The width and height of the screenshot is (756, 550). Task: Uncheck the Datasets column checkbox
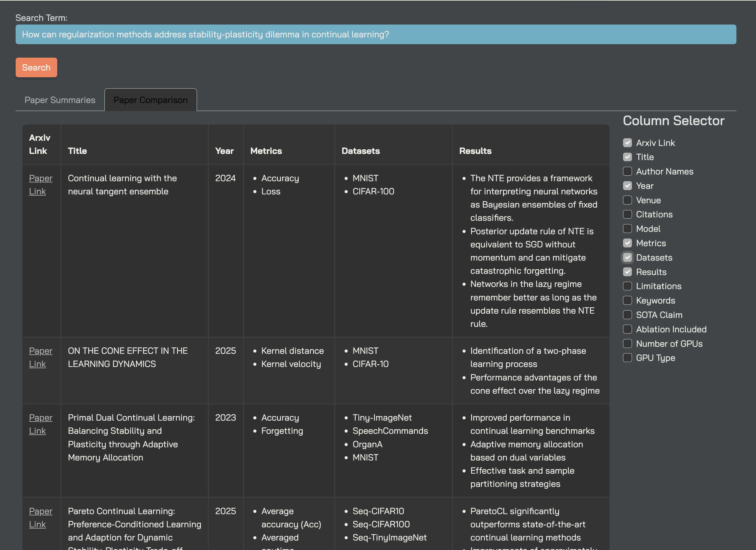click(x=627, y=258)
